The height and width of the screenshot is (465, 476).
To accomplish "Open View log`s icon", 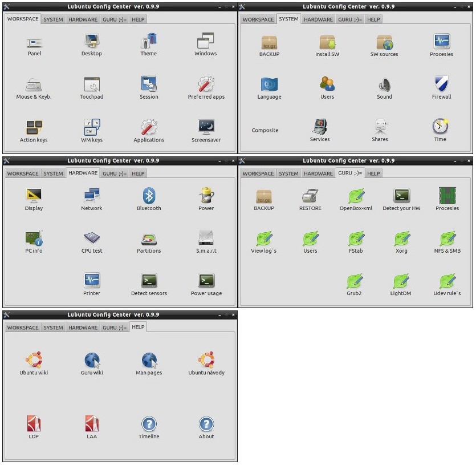I will pyautogui.click(x=265, y=238).
